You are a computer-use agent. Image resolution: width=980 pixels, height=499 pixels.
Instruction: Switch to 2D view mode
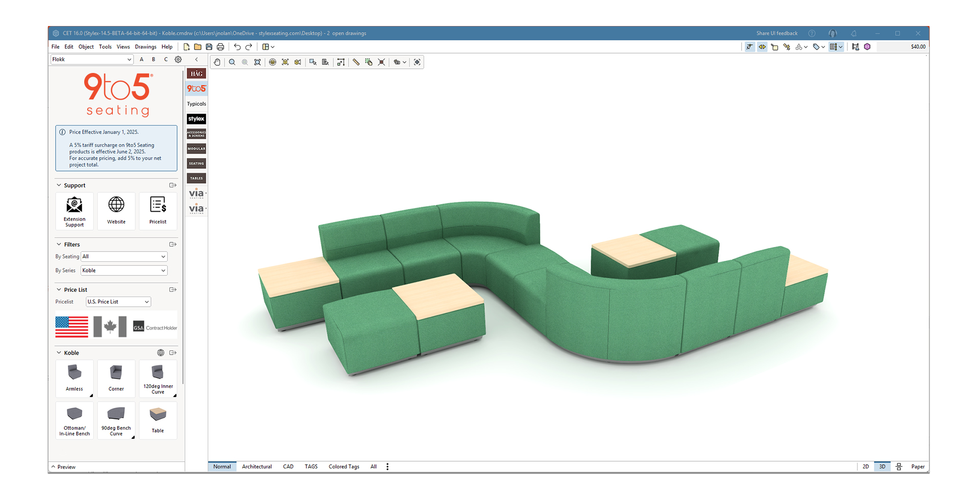(x=866, y=467)
